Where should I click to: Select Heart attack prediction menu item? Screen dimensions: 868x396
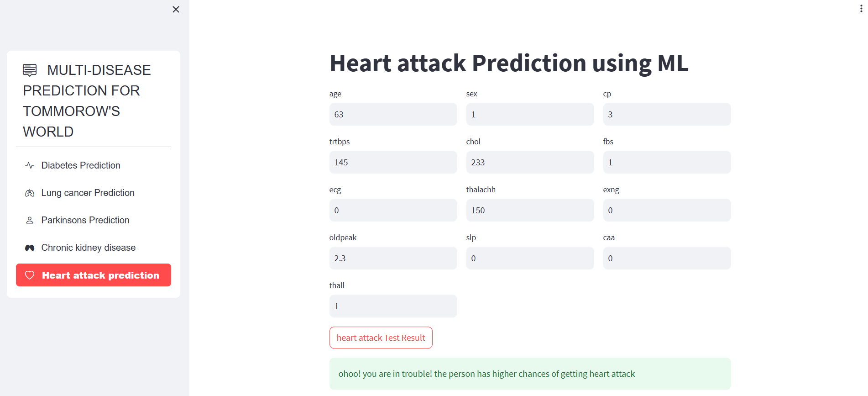click(94, 275)
